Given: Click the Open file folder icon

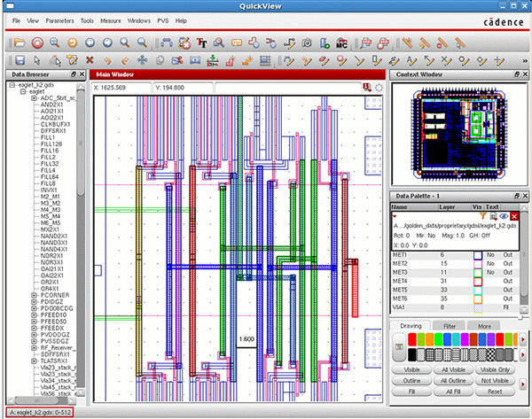Looking at the screenshot, I should [x=20, y=43].
